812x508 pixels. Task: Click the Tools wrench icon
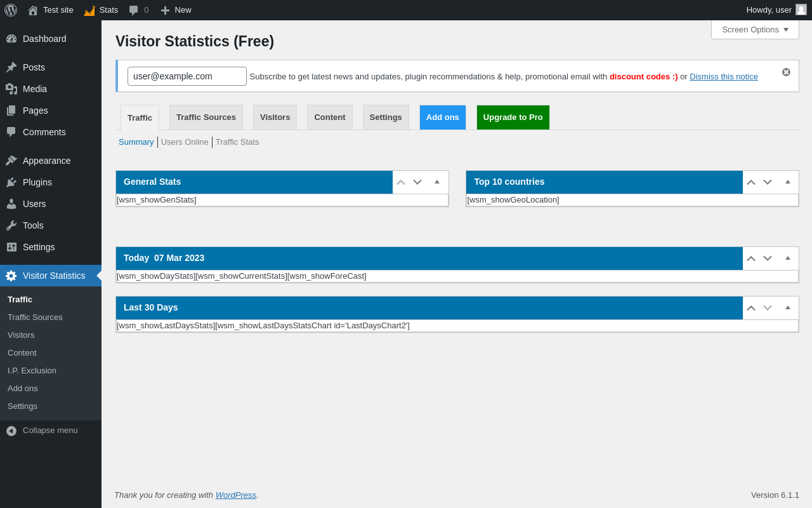click(x=11, y=225)
